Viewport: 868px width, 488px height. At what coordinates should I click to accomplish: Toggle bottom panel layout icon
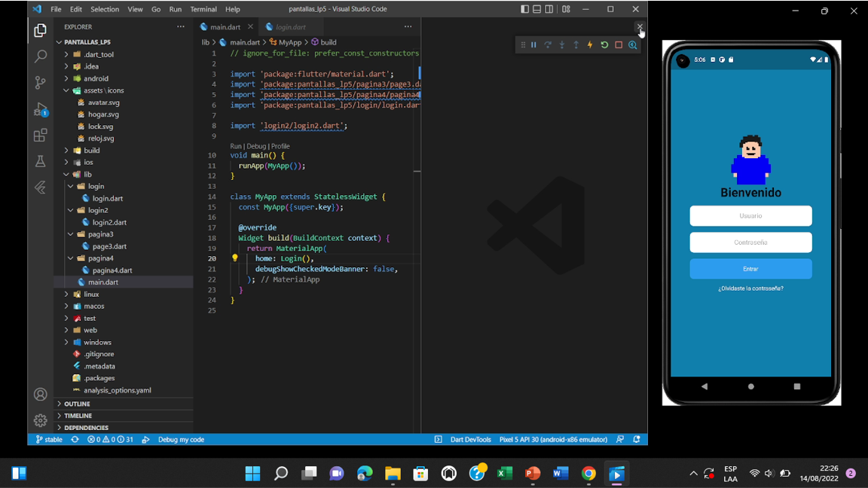[x=536, y=9]
